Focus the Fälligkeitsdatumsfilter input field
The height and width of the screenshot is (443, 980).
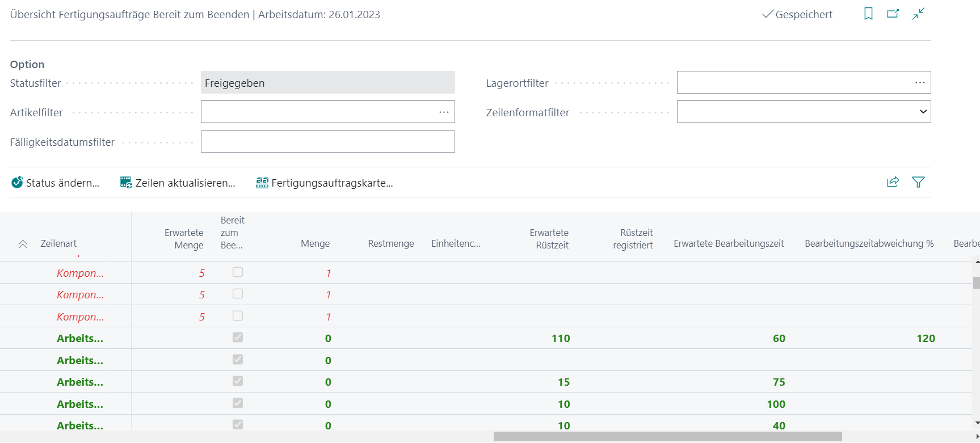point(328,142)
